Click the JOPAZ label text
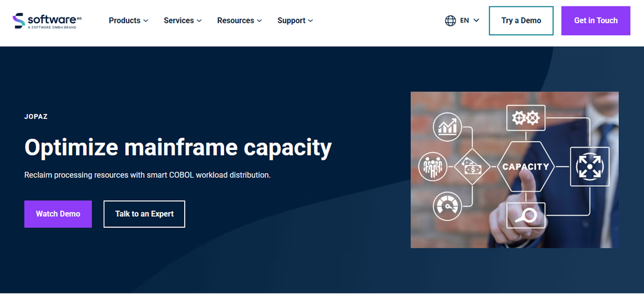 36,116
